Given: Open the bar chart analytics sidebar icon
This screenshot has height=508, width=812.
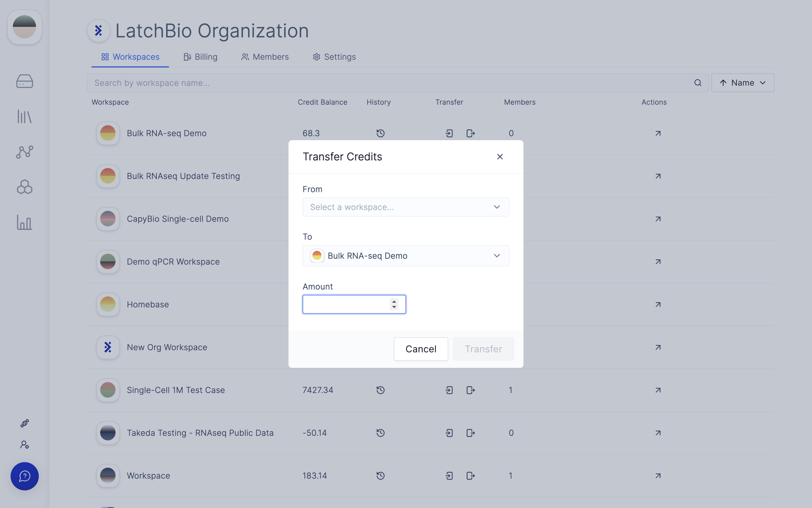Looking at the screenshot, I should (x=24, y=222).
